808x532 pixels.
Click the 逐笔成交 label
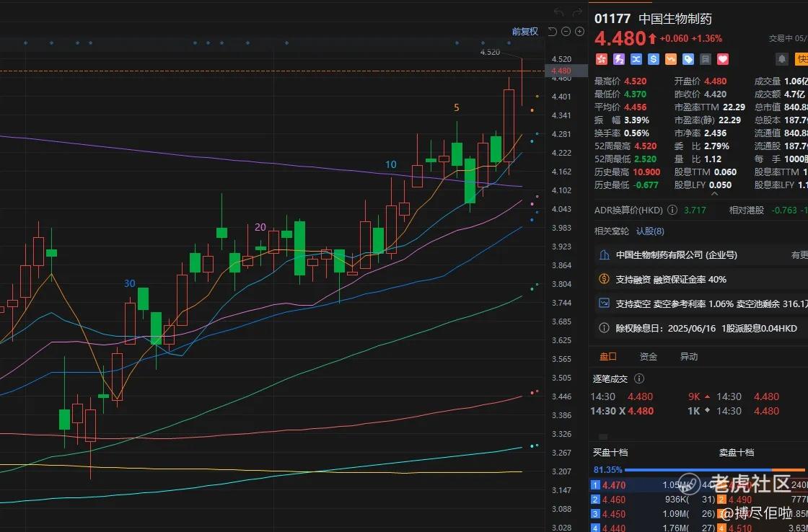610,379
